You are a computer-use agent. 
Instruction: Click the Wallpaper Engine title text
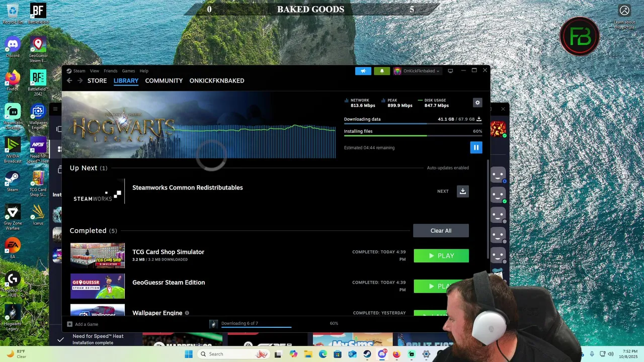157,313
